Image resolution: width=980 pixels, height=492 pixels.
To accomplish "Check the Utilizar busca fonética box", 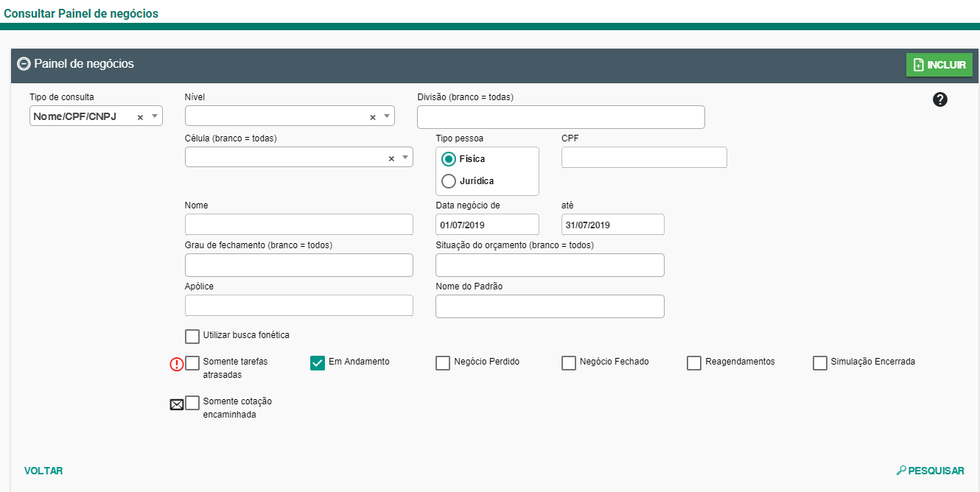I will 192,337.
